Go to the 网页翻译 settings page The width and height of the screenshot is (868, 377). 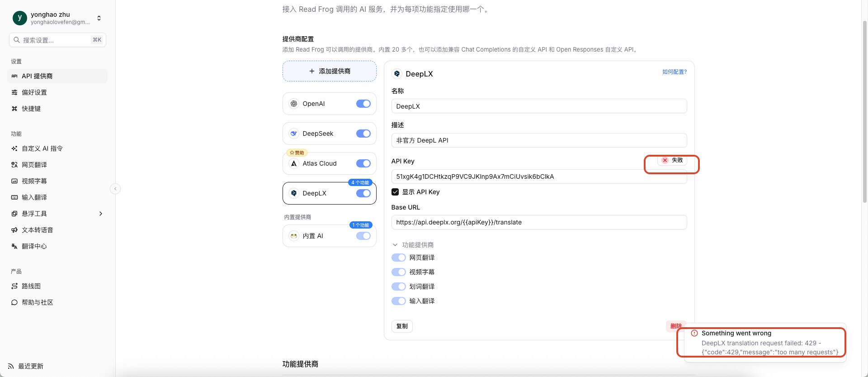click(58, 165)
